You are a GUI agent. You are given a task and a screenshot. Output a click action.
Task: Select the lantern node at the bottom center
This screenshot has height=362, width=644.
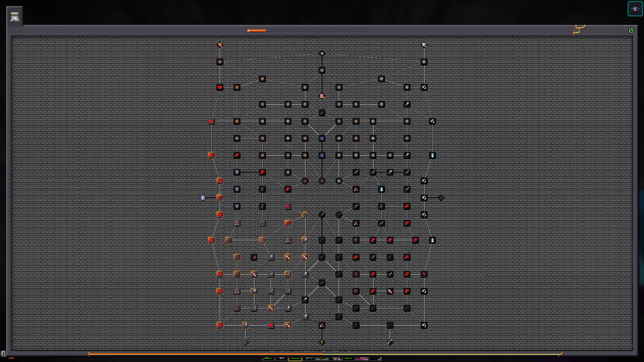322,342
